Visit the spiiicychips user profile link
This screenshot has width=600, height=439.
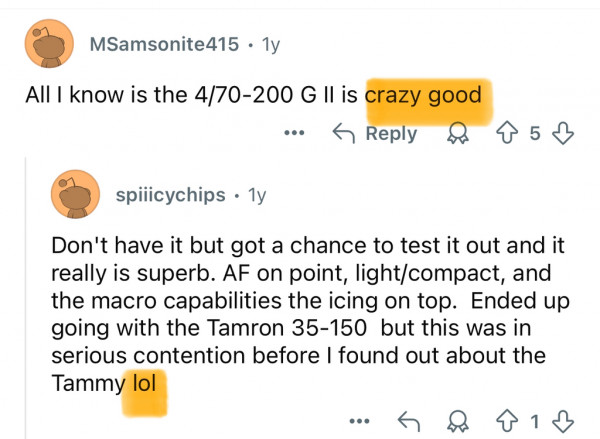171,195
